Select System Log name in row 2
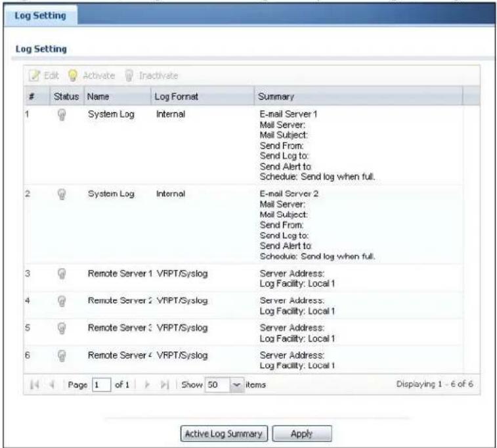The height and width of the screenshot is (448, 497). 111,194
